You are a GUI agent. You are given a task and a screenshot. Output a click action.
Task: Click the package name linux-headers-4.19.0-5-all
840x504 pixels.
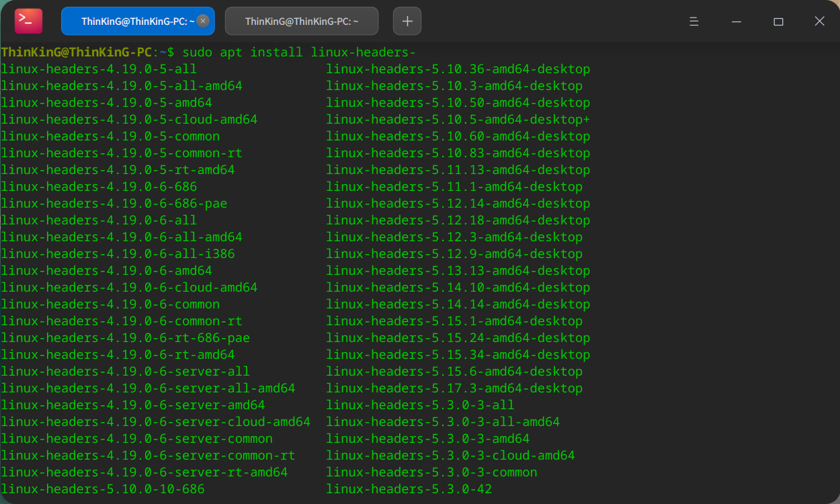coord(98,69)
